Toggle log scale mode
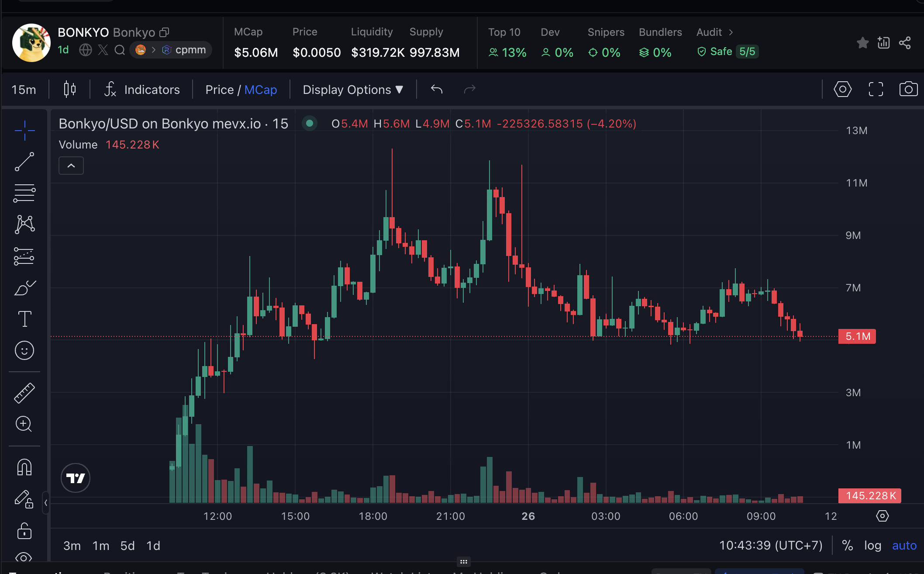924x574 pixels. [872, 546]
